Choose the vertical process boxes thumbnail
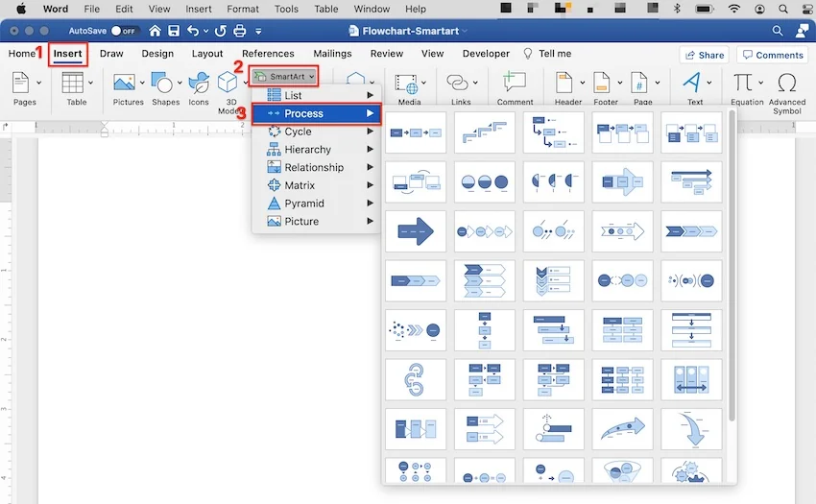 pyautogui.click(x=485, y=330)
